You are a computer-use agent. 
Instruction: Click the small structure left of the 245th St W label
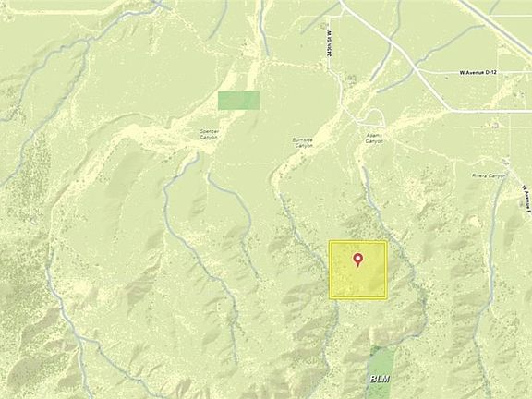[x=323, y=26]
